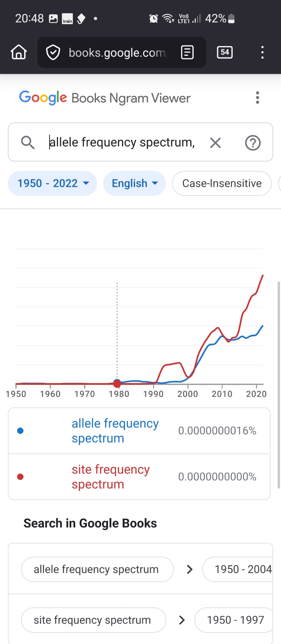The width and height of the screenshot is (281, 644).
Task: Open site security shield info
Action: [53, 53]
